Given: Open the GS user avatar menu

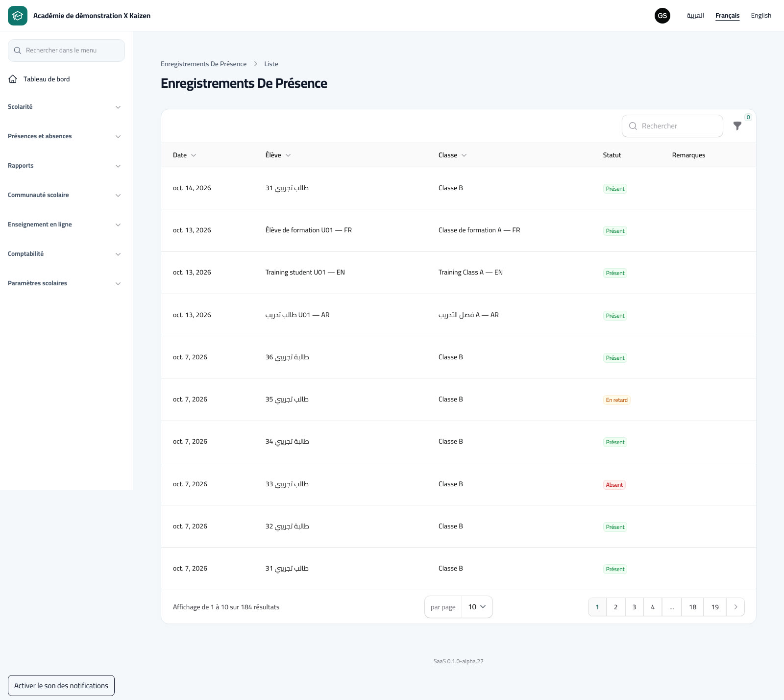Looking at the screenshot, I should 662,16.
